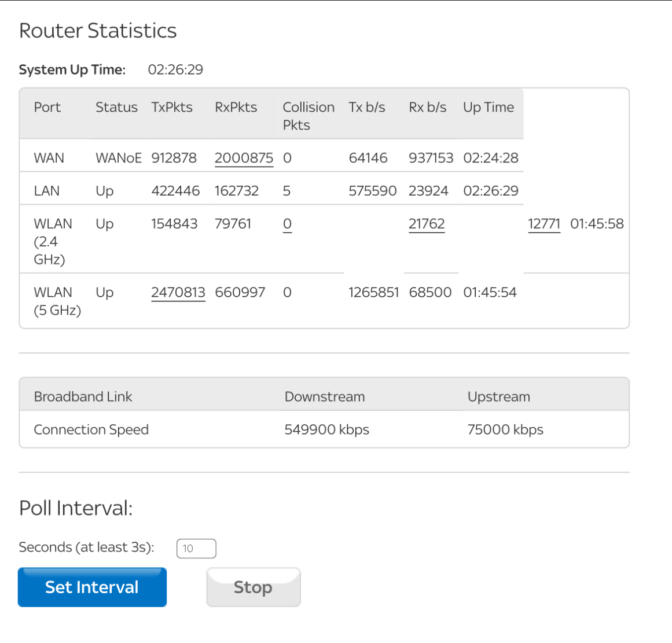Click the Up Time column header
The height and width of the screenshot is (643, 672).
point(488,108)
